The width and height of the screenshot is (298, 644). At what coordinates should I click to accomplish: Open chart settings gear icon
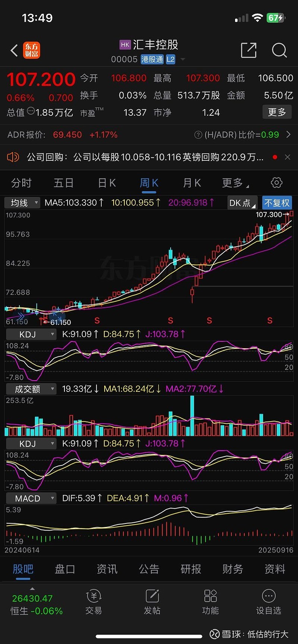click(x=276, y=183)
